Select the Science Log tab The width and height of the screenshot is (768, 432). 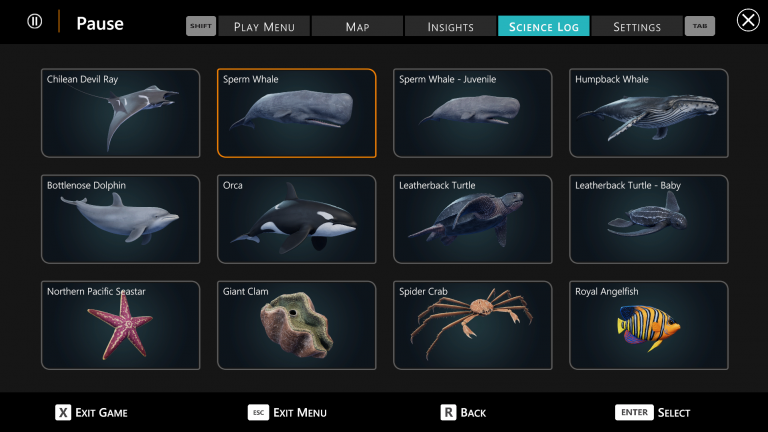[544, 26]
